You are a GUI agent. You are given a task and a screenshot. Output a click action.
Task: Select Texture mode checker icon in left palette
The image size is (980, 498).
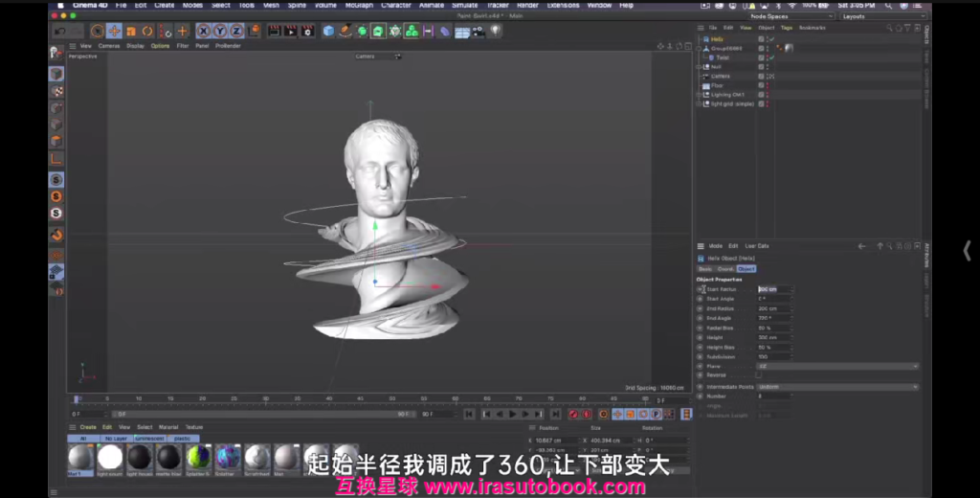[x=56, y=91]
